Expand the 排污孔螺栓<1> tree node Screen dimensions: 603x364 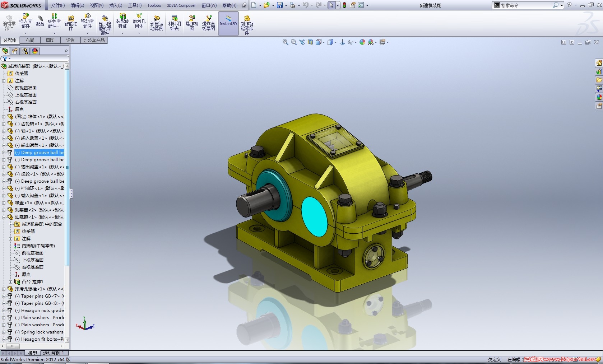(x=4, y=289)
